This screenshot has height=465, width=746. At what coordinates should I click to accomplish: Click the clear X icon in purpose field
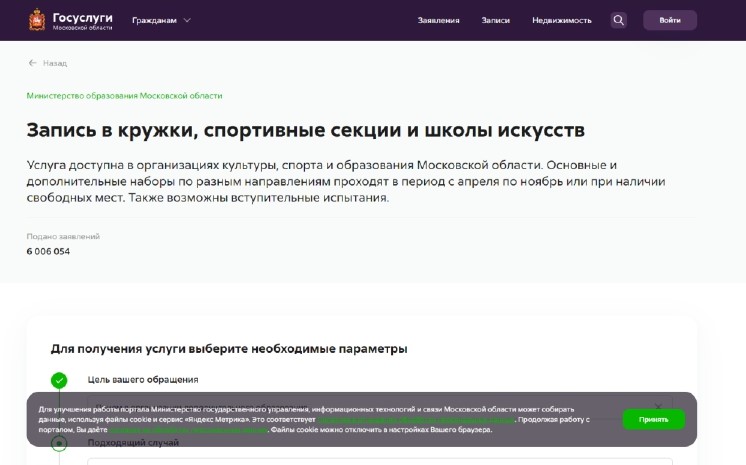click(658, 406)
